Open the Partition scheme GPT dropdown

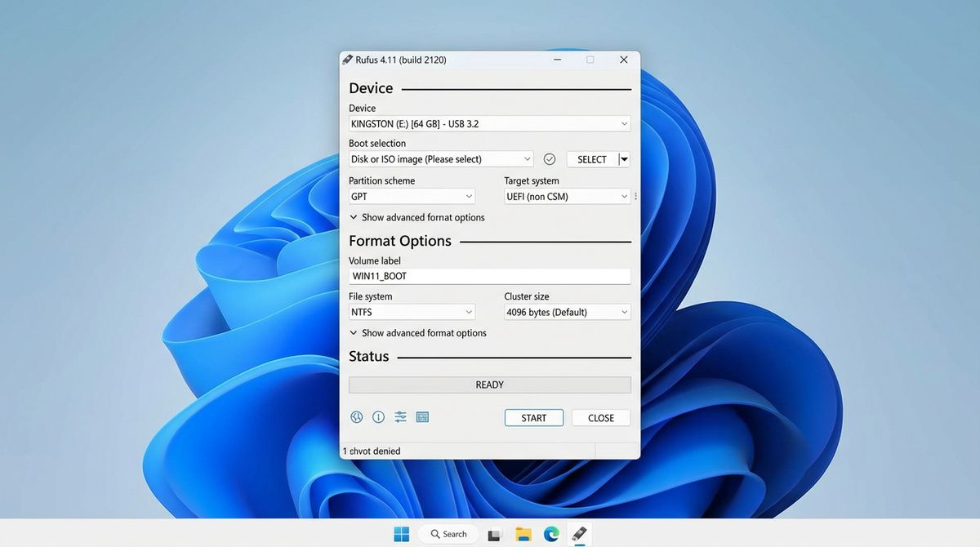click(x=412, y=197)
